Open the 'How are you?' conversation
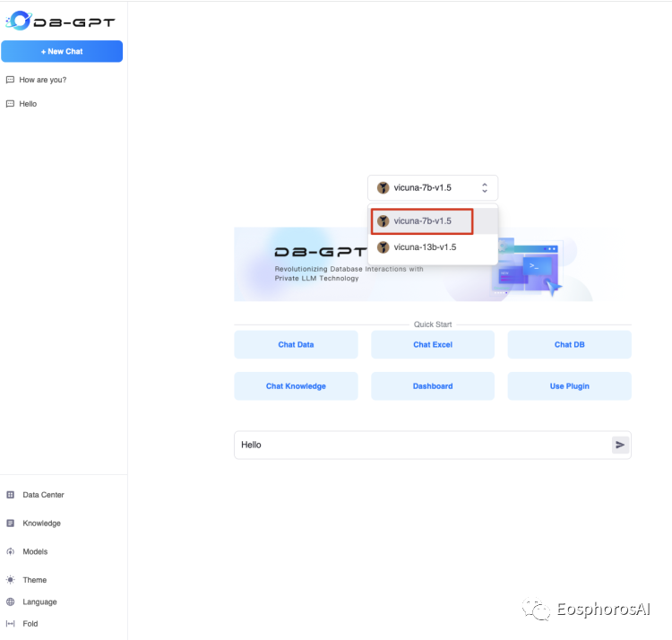Screen dimensions: 672x640 (x=42, y=80)
